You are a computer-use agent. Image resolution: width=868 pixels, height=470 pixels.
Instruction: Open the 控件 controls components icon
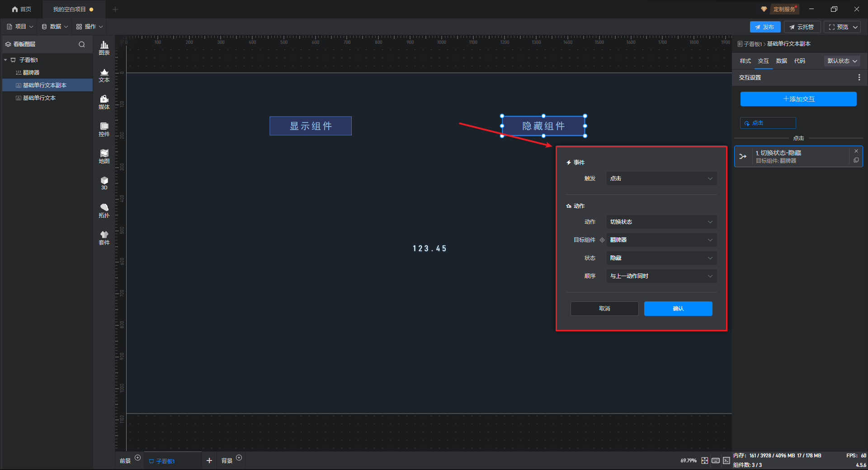(104, 129)
